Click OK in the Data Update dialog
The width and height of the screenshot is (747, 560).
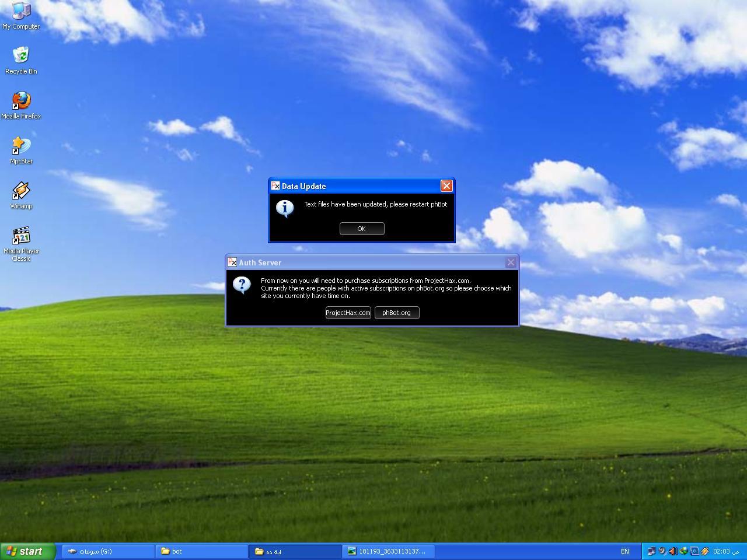pos(362,229)
